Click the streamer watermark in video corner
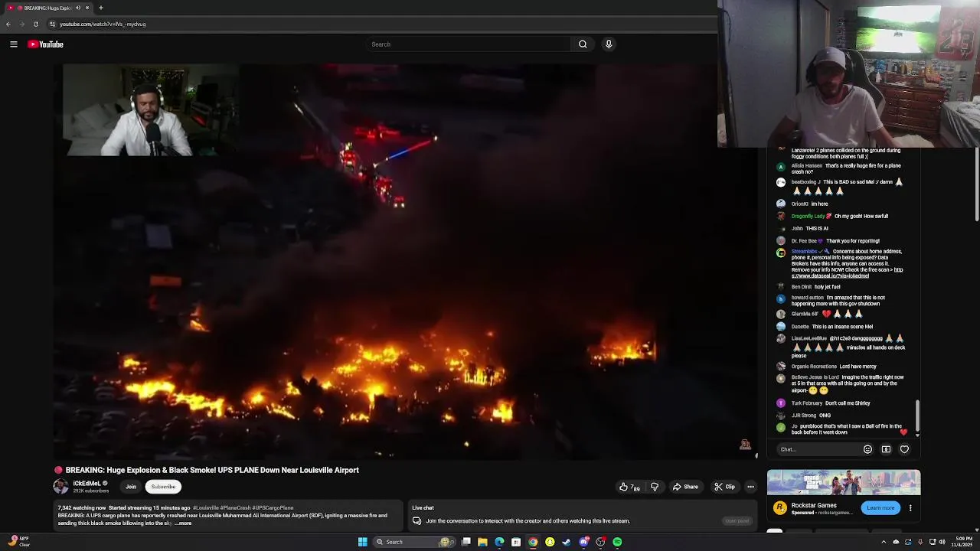Screen dimensions: 980x551 point(745,445)
